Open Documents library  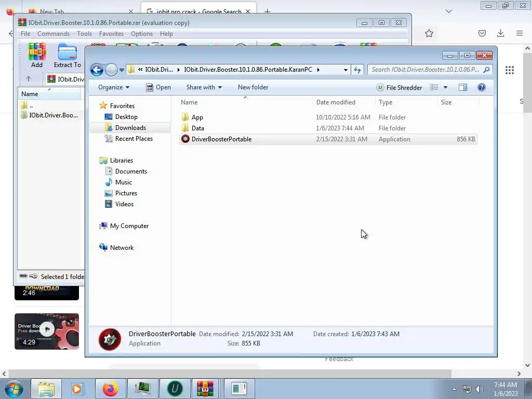[126, 171]
